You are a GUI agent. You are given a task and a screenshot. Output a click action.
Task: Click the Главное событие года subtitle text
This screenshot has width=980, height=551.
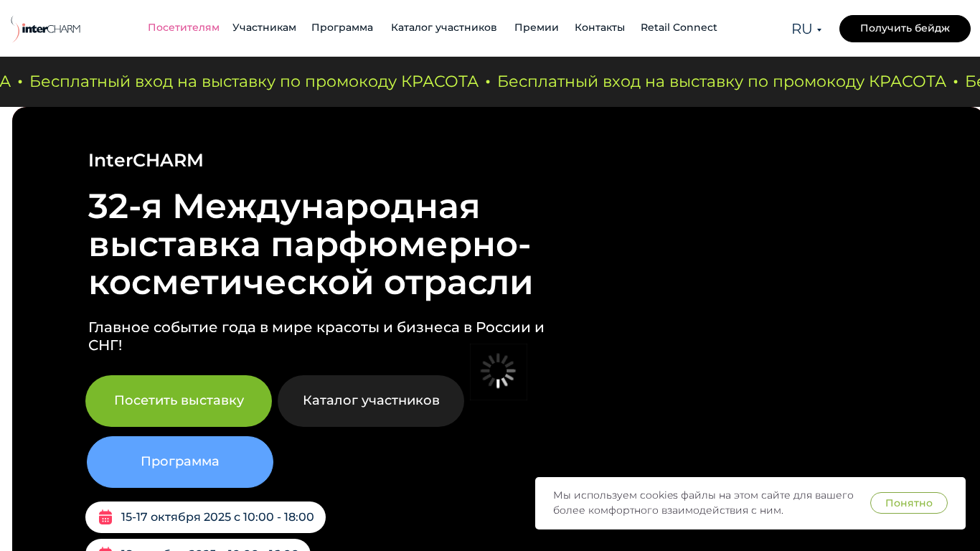(x=316, y=336)
